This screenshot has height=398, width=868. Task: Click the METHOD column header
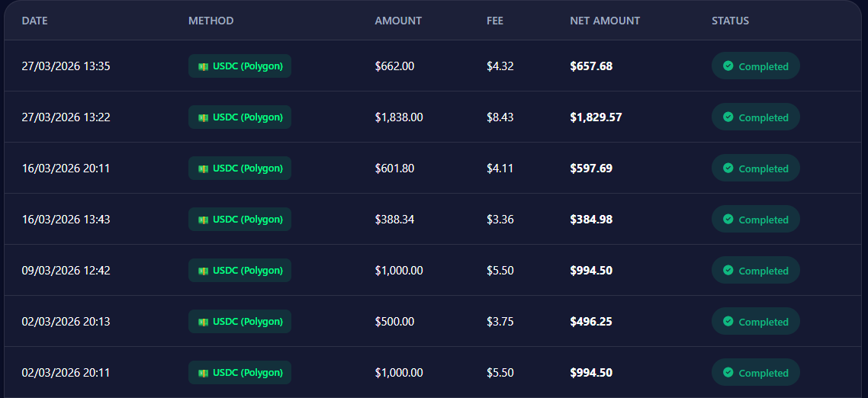(211, 21)
